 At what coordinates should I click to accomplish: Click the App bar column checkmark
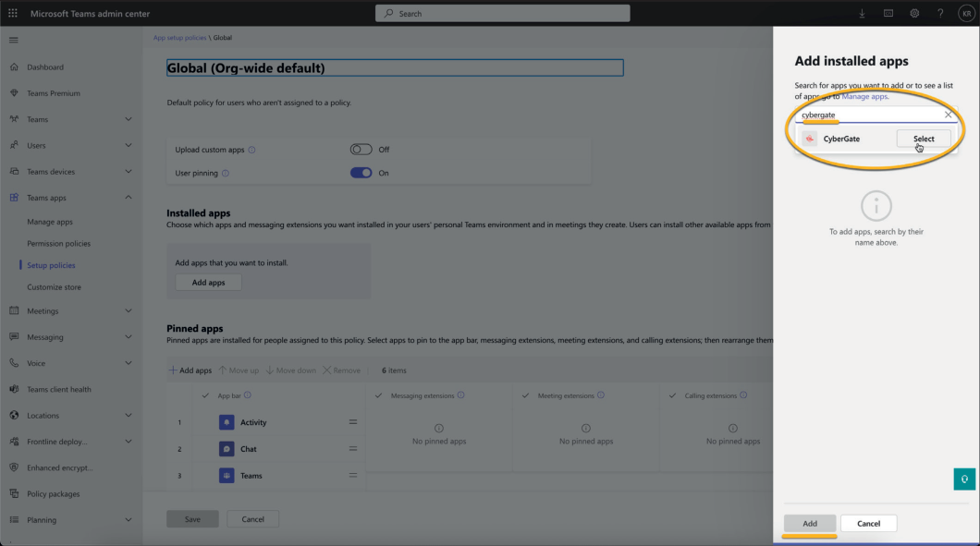[204, 395]
